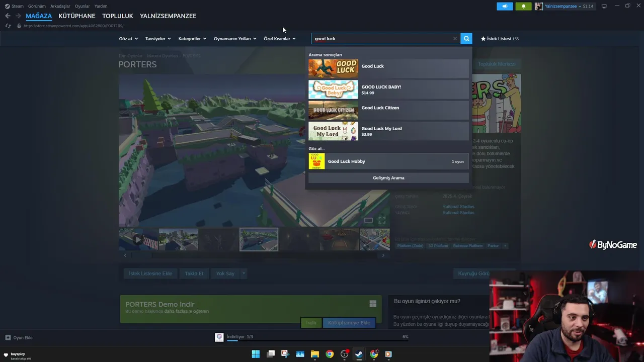Viewport: 644px width, 362px height.
Task: Click the Gelişmiş Arama button
Action: click(388, 178)
